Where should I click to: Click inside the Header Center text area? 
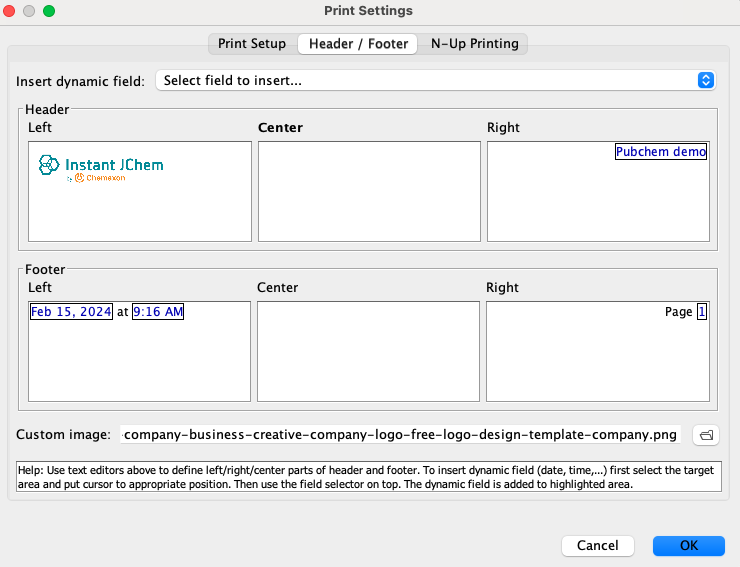pyautogui.click(x=369, y=191)
